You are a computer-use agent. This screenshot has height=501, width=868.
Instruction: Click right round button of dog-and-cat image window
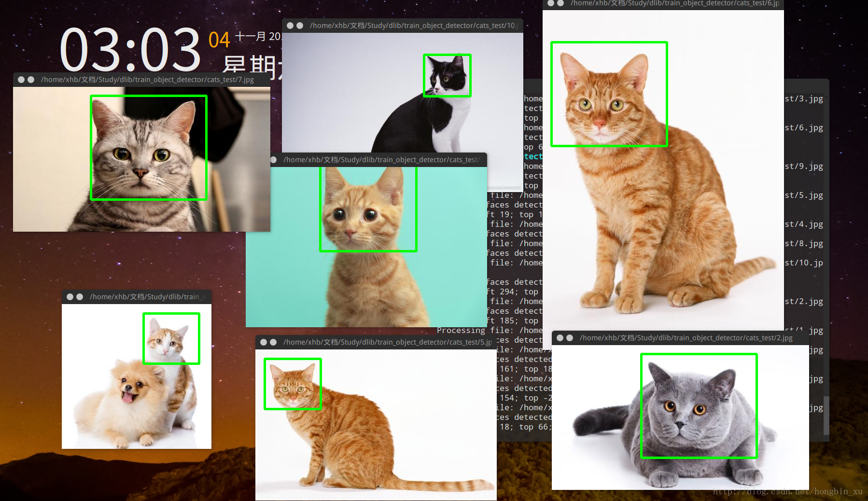(80, 297)
